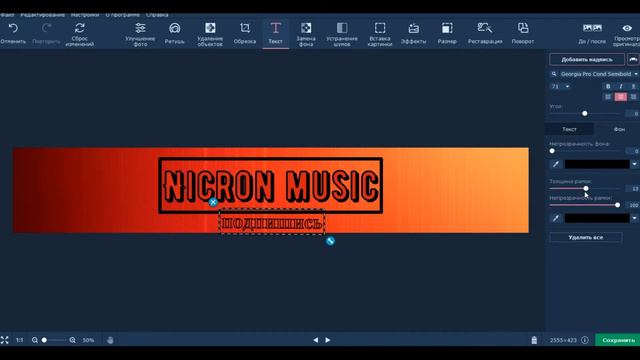
Task: Click the Удалить все button
Action: (x=586, y=237)
